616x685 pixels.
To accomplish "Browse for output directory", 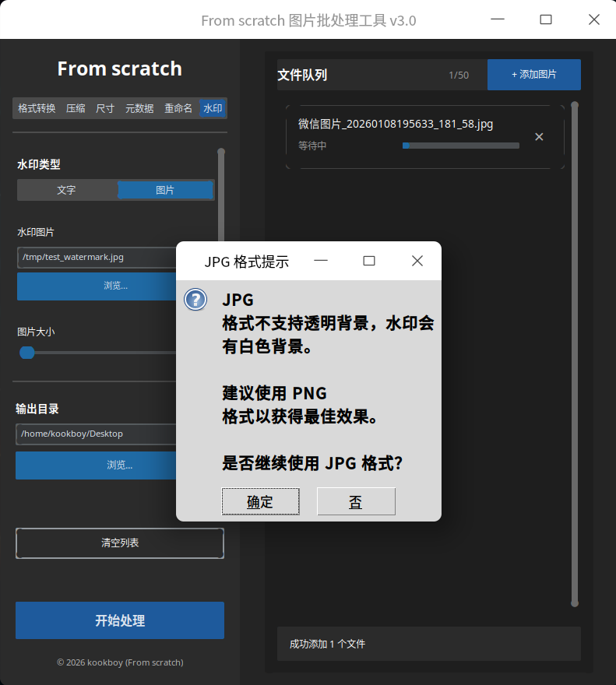I will [x=96, y=465].
